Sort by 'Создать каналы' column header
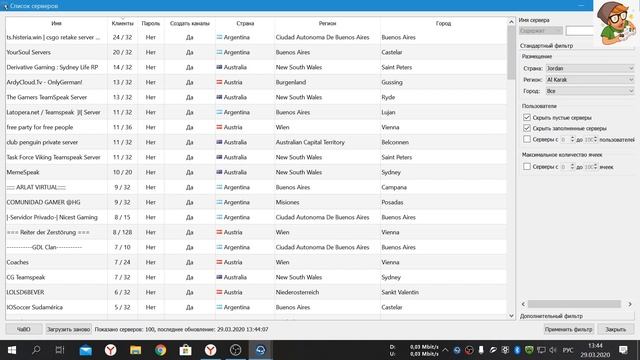 coord(189,23)
